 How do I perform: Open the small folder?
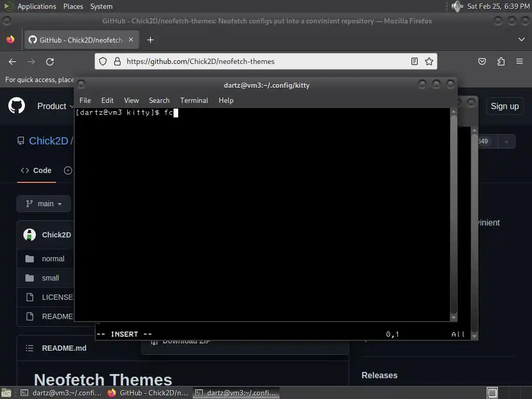pos(50,278)
